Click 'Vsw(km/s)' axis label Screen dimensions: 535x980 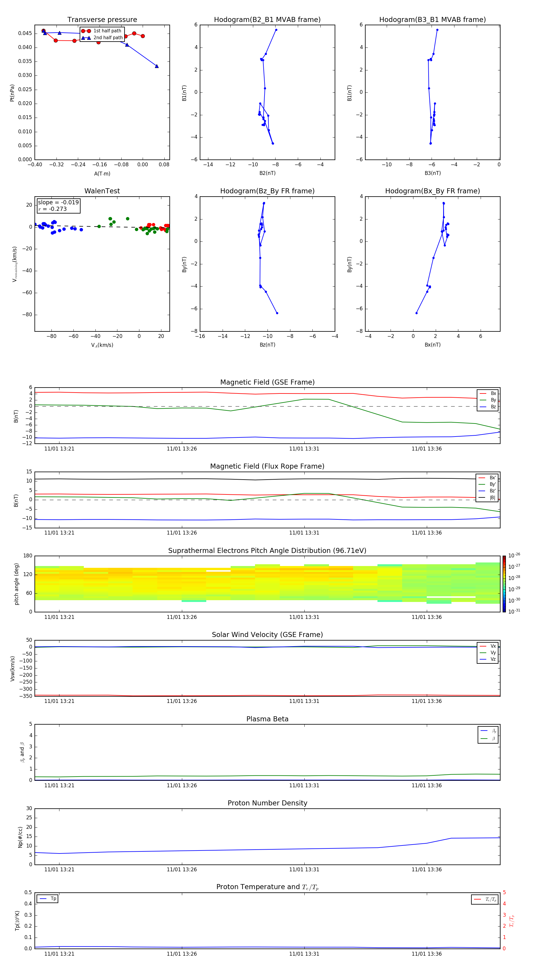tap(12, 668)
